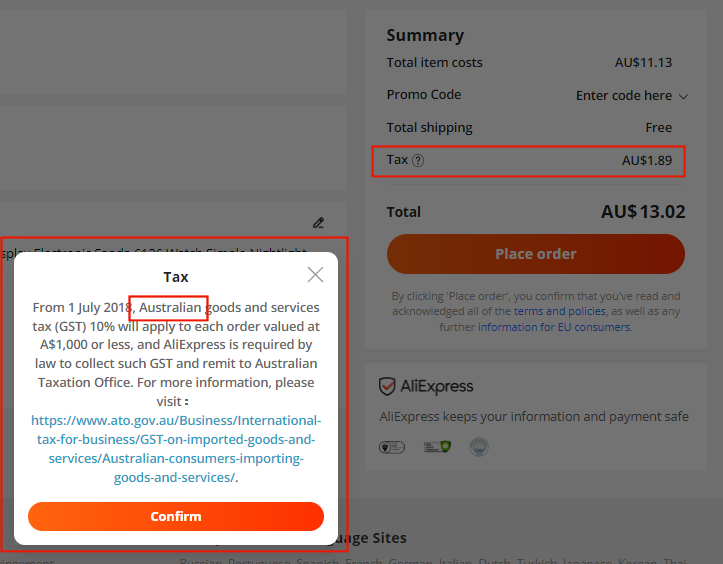Click the Confirm button in Tax popup
Viewport: 723px width, 564px height.
pyautogui.click(x=176, y=517)
